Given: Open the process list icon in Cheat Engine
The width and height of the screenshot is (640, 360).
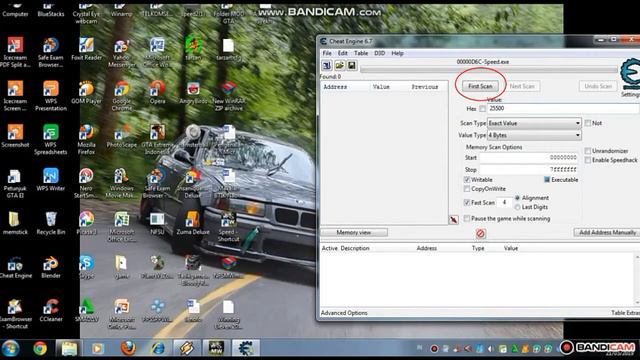Looking at the screenshot, I should coord(327,65).
